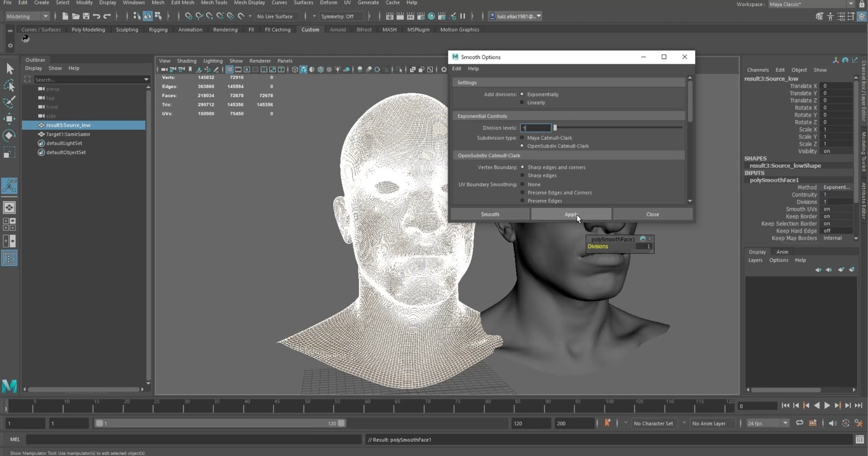This screenshot has width=868, height=456.
Task: Click the Division levels slider handle
Action: click(555, 128)
